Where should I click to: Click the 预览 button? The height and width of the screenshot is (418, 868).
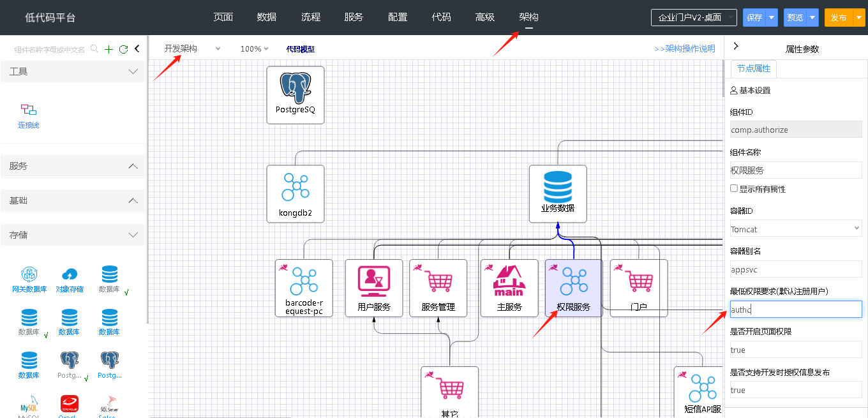click(795, 17)
